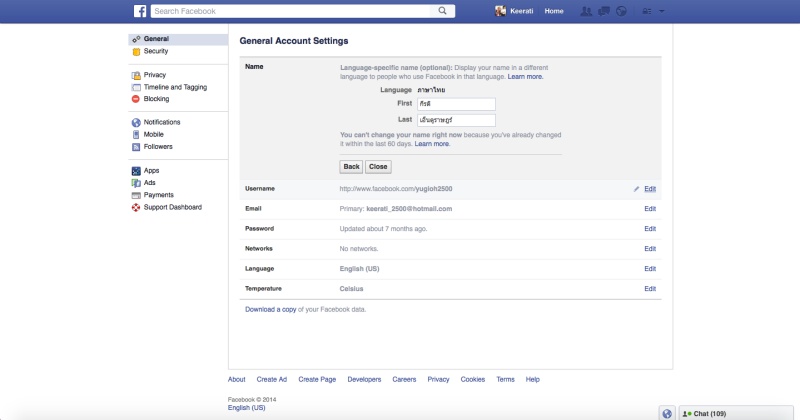The height and width of the screenshot is (420, 800).
Task: Open Apps settings
Action: 151,170
